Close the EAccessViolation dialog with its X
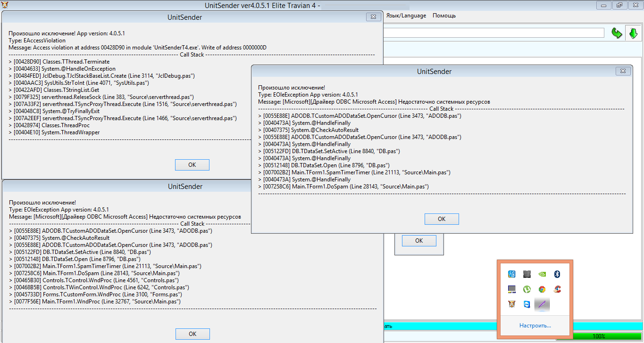 coord(373,17)
